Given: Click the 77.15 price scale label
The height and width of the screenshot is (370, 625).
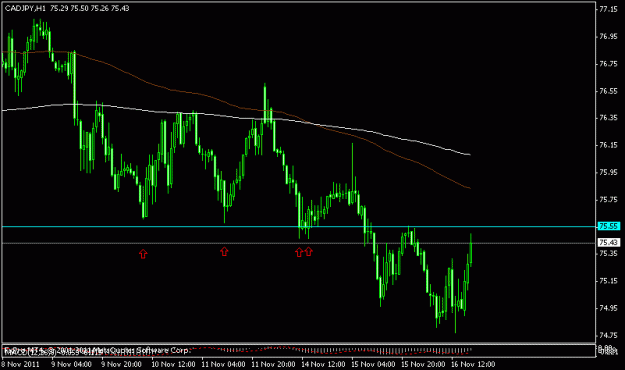Looking at the screenshot, I should (x=608, y=10).
